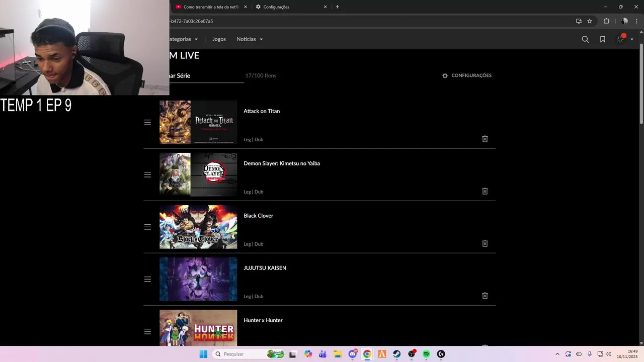Expand the Notícias dropdown menu
The width and height of the screenshot is (644, 362).
250,39
